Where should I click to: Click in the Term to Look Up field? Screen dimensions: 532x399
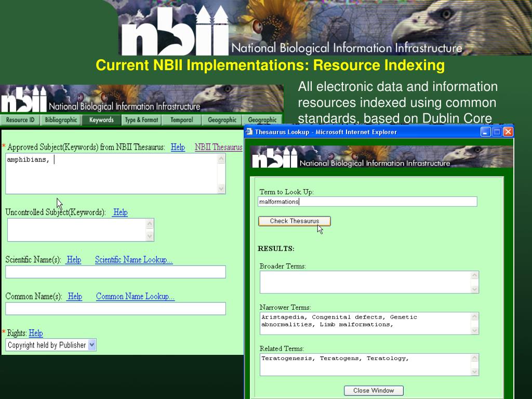click(x=367, y=202)
